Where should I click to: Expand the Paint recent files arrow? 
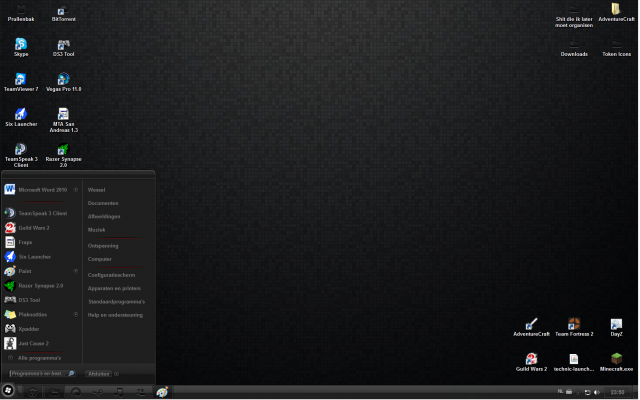click(76, 271)
